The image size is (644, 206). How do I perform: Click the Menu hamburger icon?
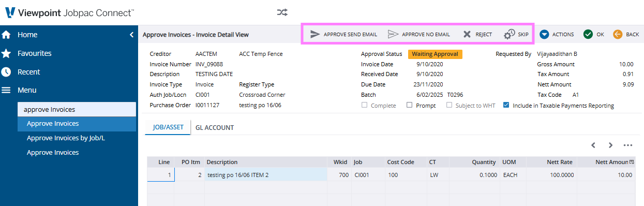(6, 90)
